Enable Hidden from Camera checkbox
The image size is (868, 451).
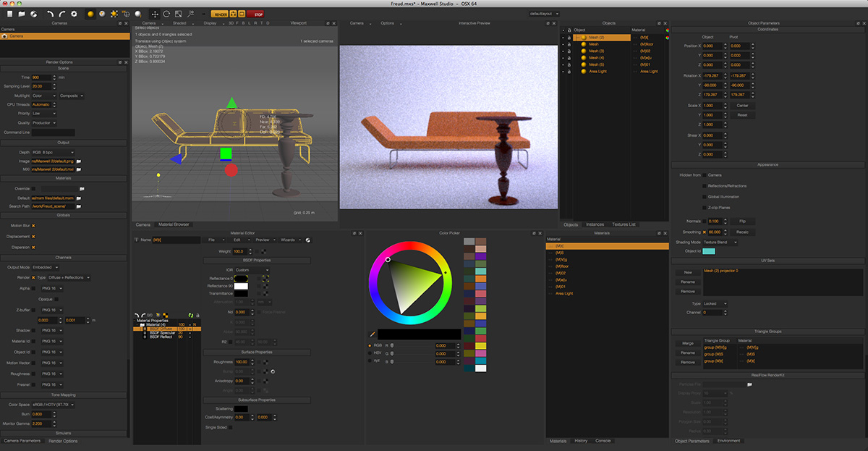coord(705,175)
